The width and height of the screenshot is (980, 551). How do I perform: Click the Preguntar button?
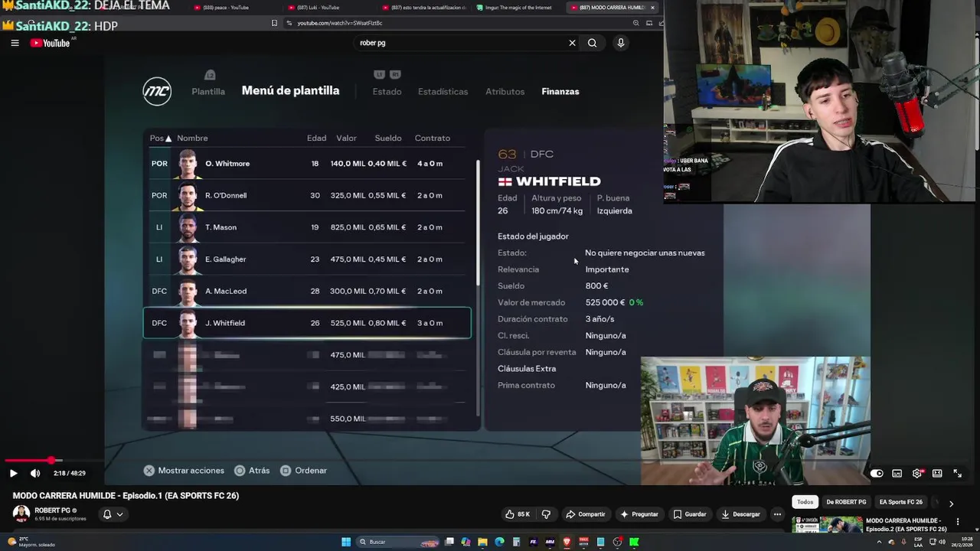click(639, 514)
